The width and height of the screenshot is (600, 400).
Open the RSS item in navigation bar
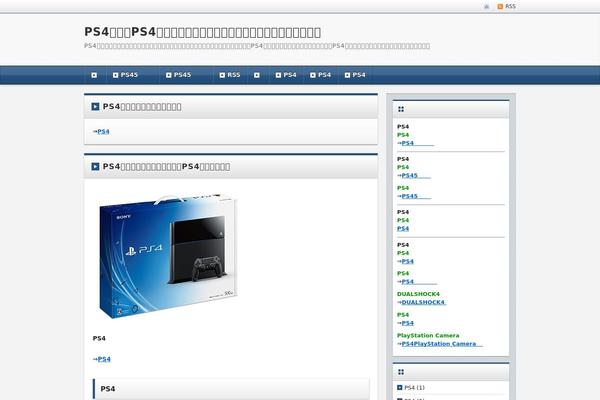tap(228, 75)
